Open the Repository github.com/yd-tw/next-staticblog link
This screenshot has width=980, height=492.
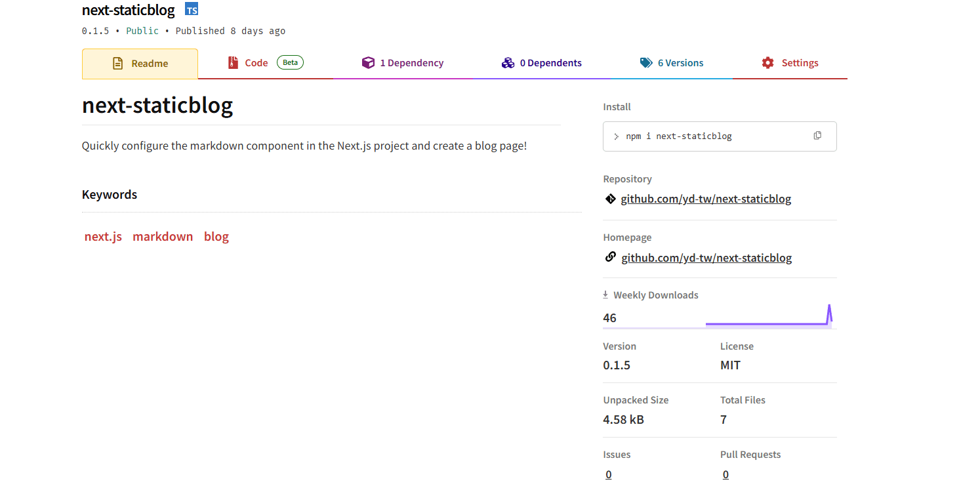coord(706,199)
